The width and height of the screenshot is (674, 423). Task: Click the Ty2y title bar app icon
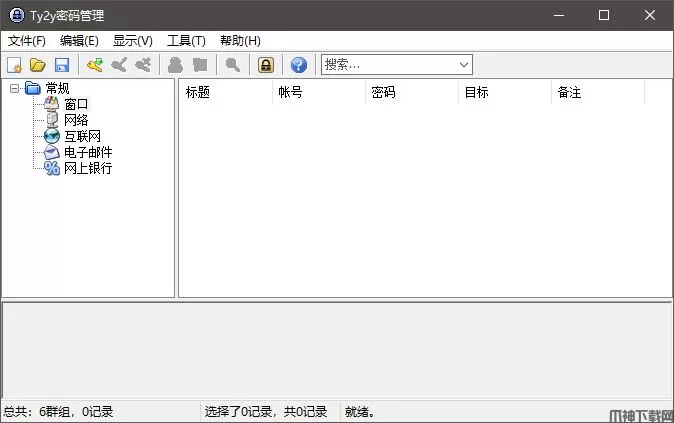[17, 15]
